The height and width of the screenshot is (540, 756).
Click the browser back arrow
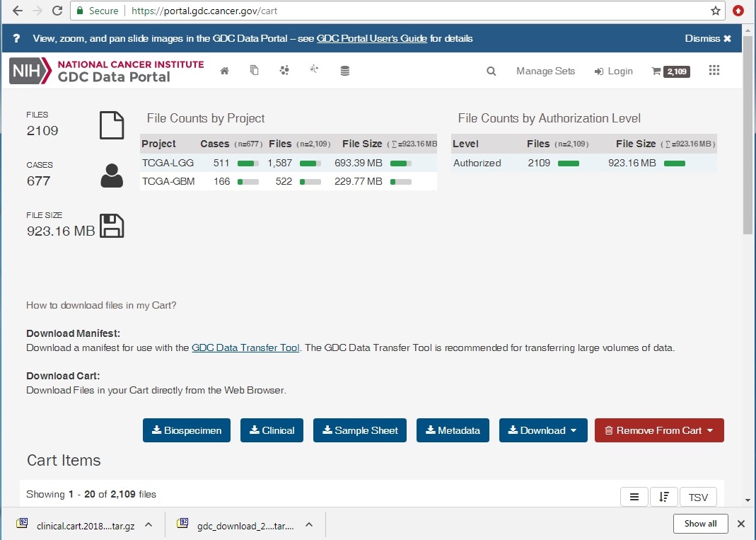18,11
